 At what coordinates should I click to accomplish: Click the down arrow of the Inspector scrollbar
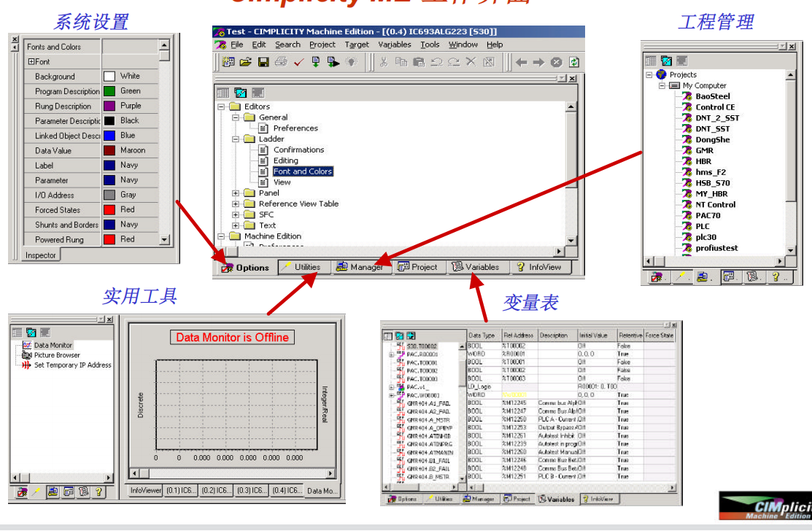165,240
